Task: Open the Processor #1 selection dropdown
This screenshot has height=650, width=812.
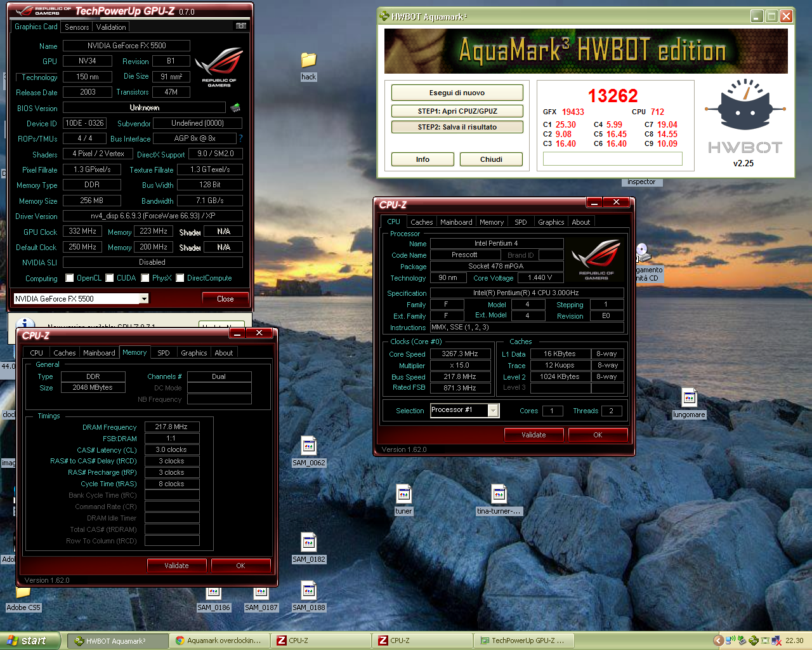Action: 493,411
